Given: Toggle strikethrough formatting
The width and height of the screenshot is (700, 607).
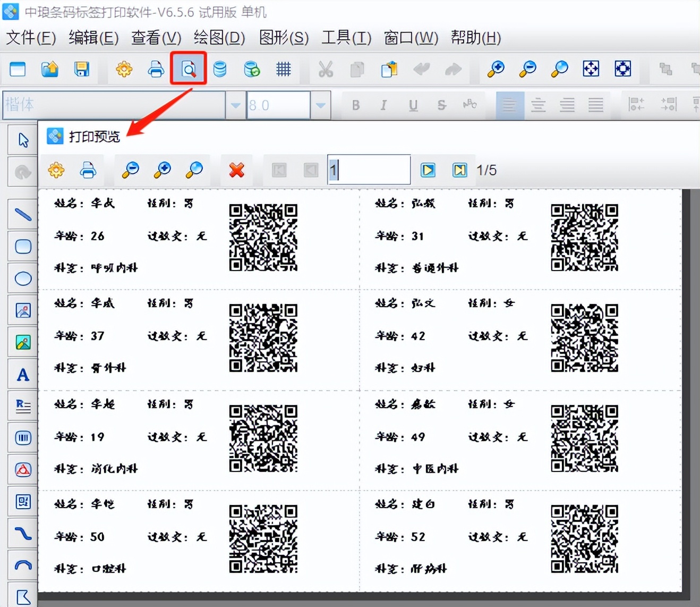Looking at the screenshot, I should coord(441,105).
